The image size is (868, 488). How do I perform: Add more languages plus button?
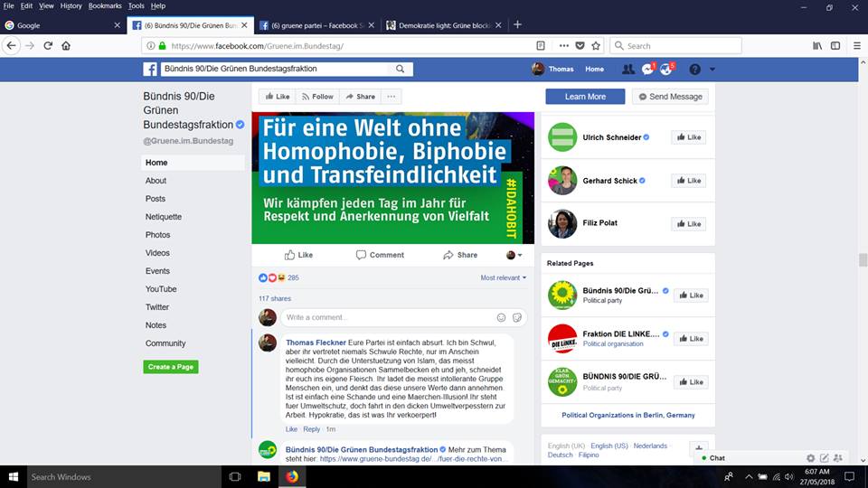point(699,449)
